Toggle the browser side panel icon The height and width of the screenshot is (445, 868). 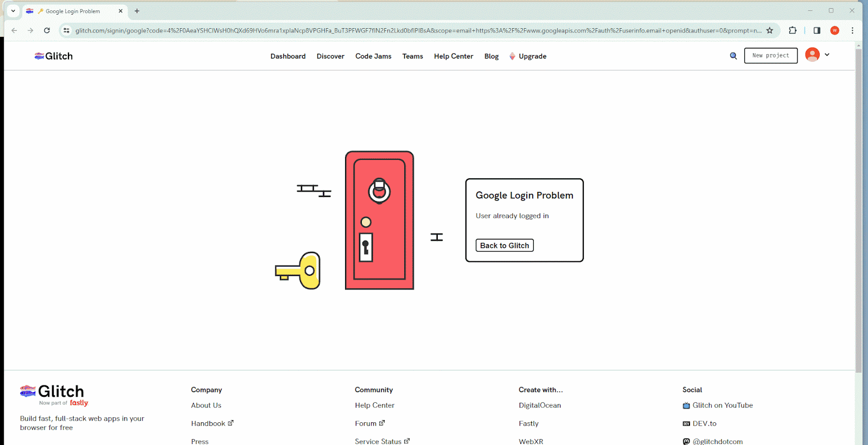(816, 30)
